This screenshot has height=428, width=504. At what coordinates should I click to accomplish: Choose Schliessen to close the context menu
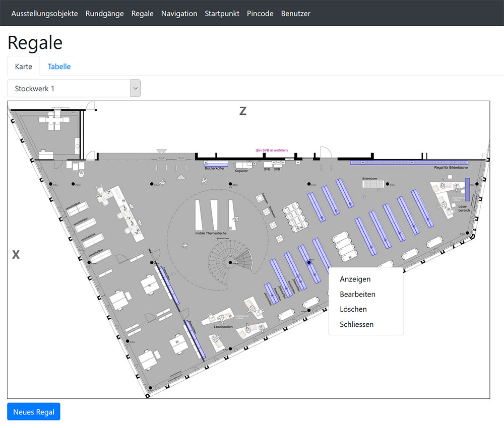tap(356, 324)
